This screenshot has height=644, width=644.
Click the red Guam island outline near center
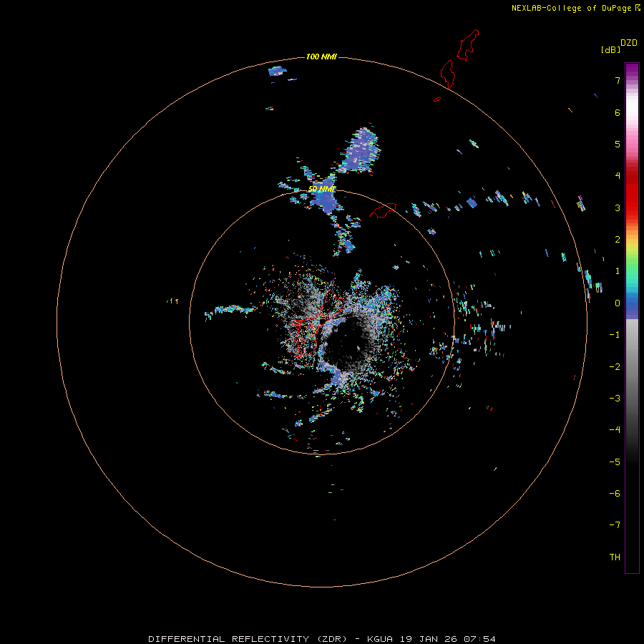[320, 323]
